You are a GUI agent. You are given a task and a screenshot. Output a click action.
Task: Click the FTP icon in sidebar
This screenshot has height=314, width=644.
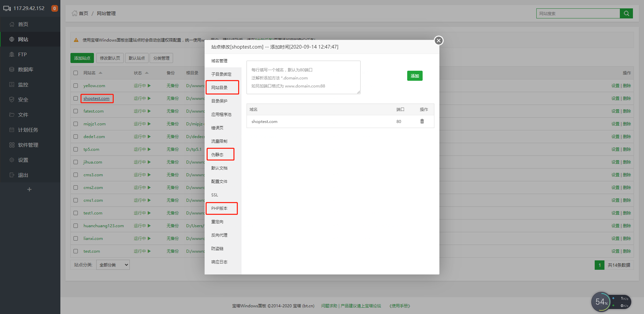12,54
